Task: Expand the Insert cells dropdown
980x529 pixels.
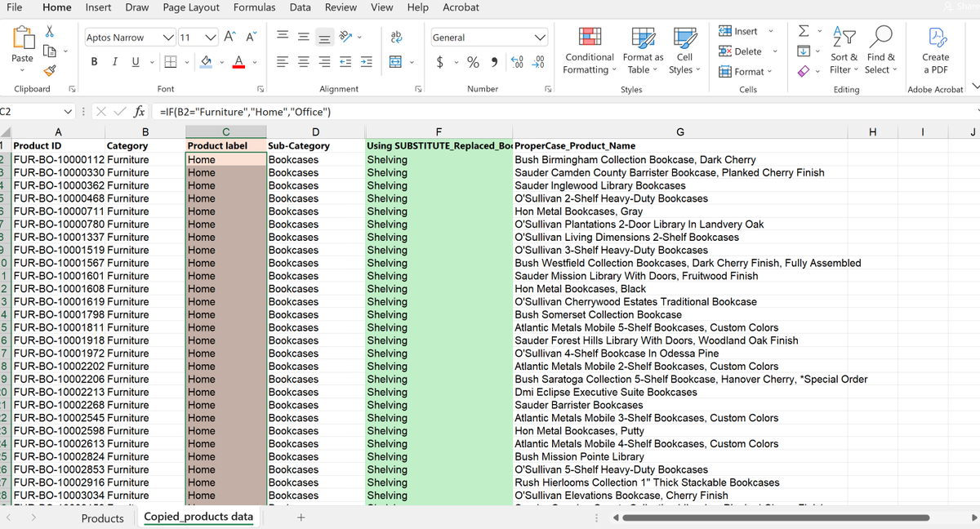Action: 770,31
